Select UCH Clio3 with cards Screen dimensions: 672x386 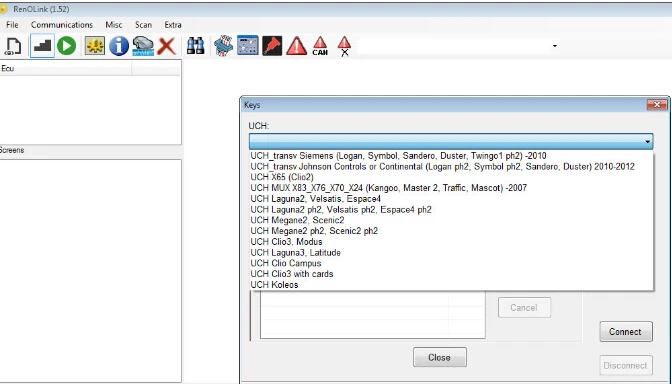[452, 274]
